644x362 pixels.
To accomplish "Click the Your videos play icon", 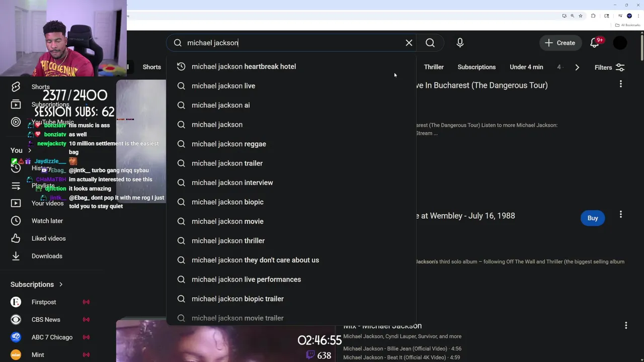I will [16, 203].
